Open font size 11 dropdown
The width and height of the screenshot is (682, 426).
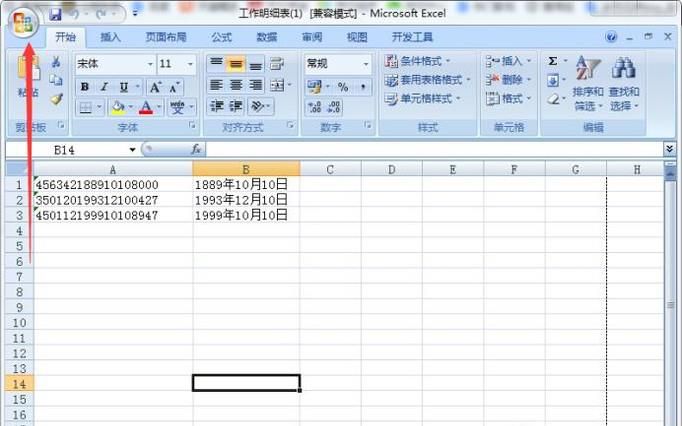(x=190, y=64)
